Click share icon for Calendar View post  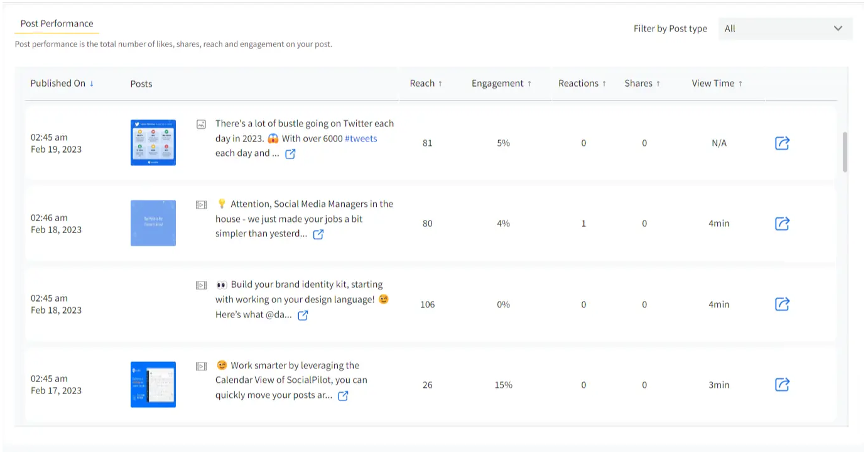click(781, 385)
